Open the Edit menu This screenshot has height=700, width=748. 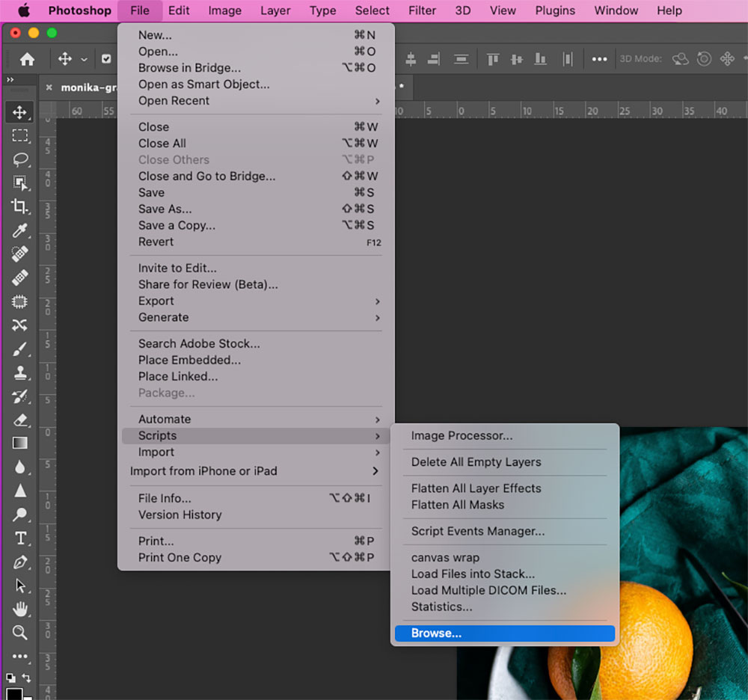pyautogui.click(x=179, y=10)
